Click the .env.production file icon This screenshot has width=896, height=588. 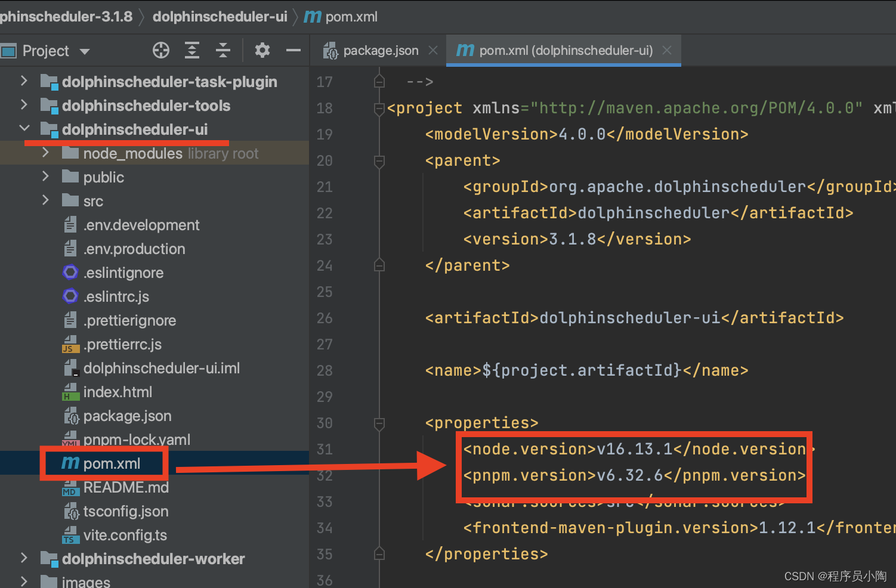tap(70, 249)
